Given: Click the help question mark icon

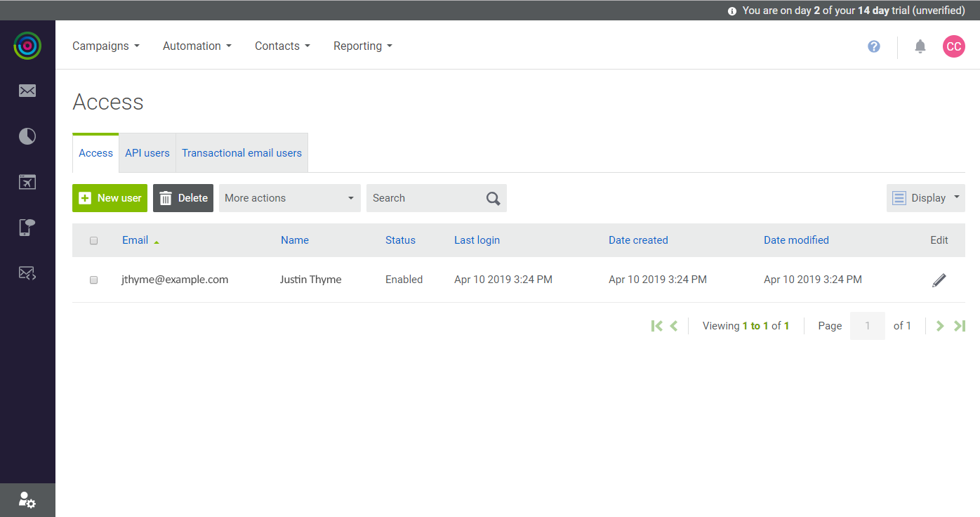Looking at the screenshot, I should [874, 46].
